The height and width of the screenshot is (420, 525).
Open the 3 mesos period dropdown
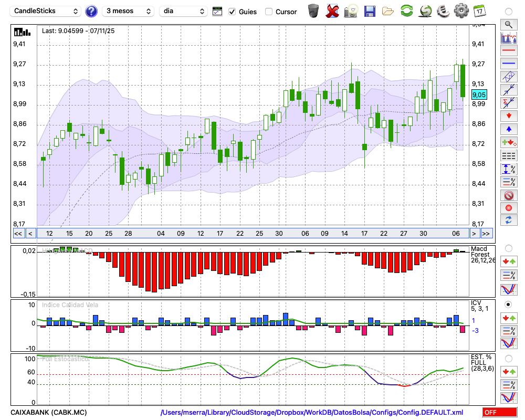pos(128,11)
